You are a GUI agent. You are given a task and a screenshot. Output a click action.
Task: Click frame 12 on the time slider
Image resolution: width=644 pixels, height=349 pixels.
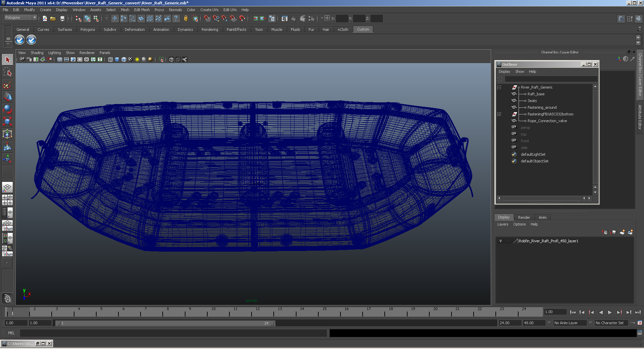coord(252,312)
